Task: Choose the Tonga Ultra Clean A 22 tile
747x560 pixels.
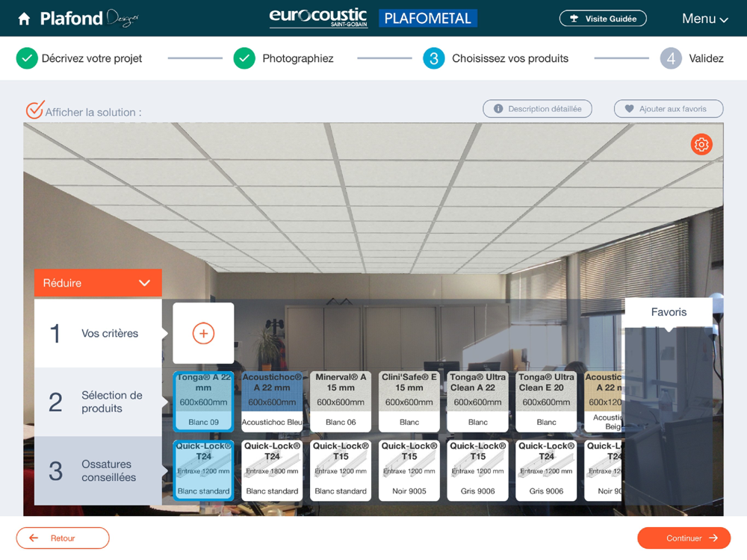Action: [478, 402]
